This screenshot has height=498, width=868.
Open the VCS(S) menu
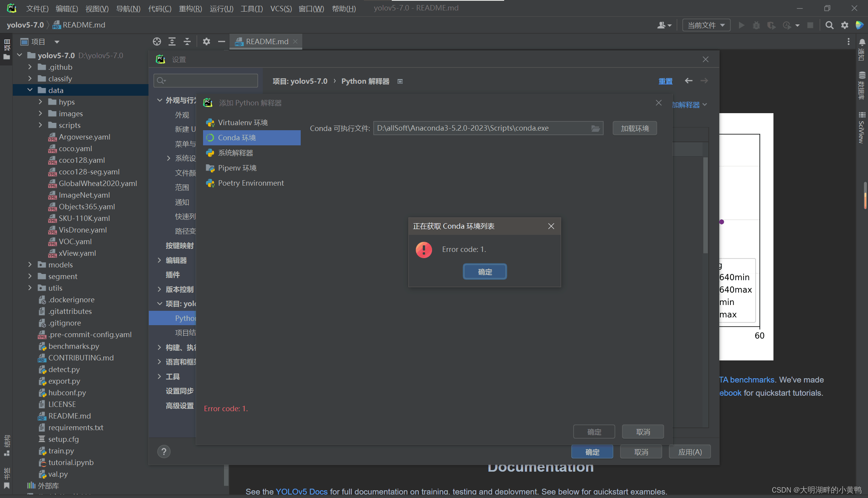tap(281, 9)
